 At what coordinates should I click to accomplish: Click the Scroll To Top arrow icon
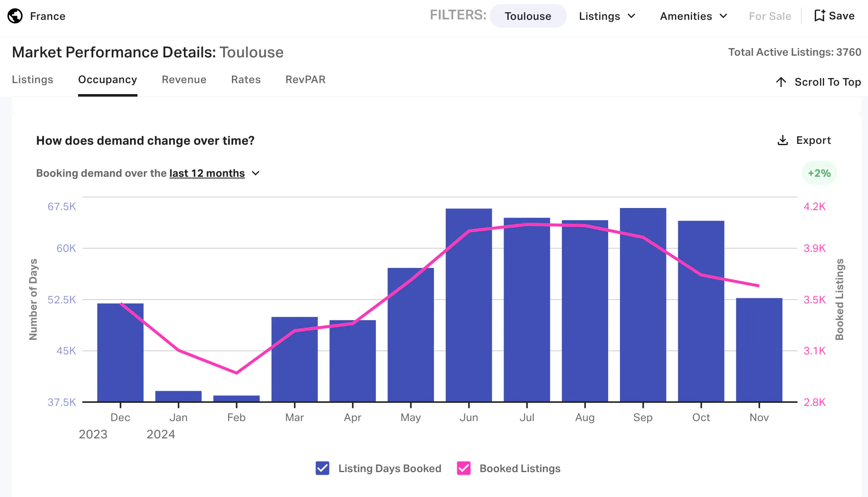781,82
